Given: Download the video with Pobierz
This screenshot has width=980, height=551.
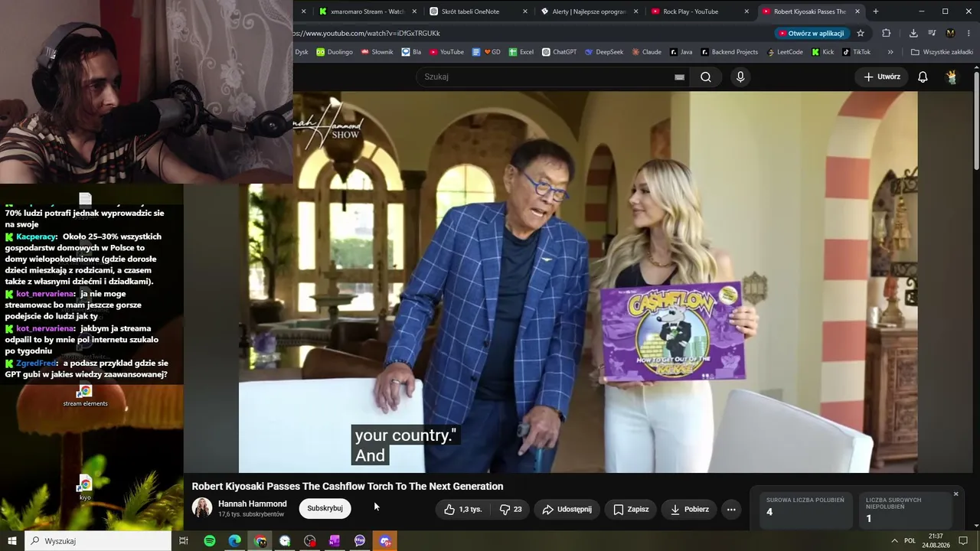Looking at the screenshot, I should coord(689,509).
